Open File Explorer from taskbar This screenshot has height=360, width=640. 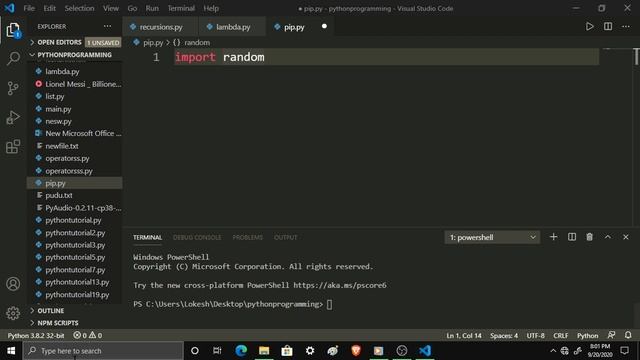point(264,351)
